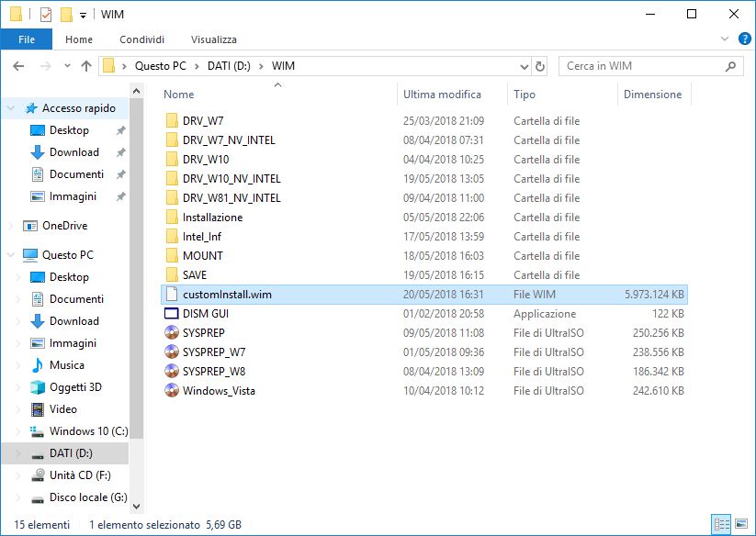Select the DRV_W81_NV_INTEL folder icon
Screen dimensions: 756x536
point(172,197)
